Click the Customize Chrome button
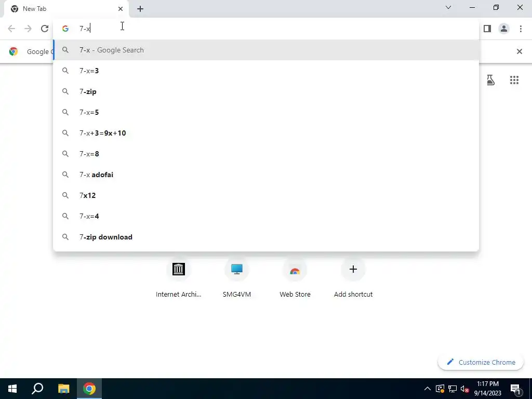The width and height of the screenshot is (532, 399). point(481,362)
